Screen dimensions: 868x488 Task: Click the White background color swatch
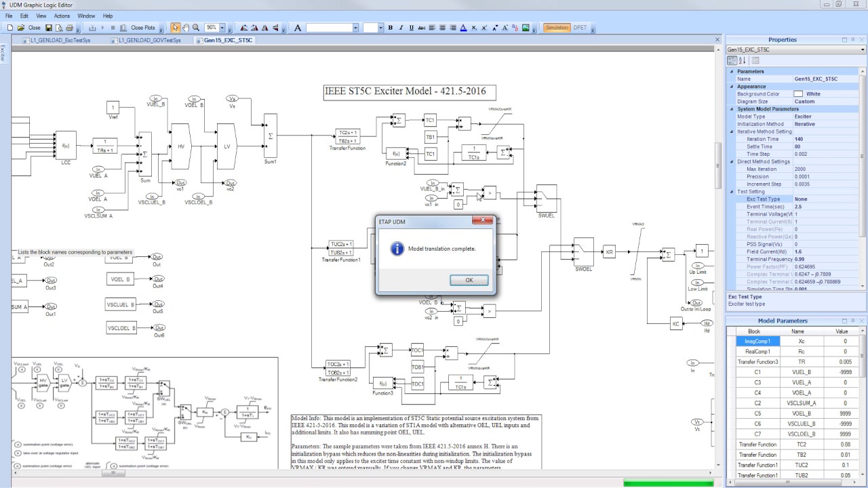(798, 94)
